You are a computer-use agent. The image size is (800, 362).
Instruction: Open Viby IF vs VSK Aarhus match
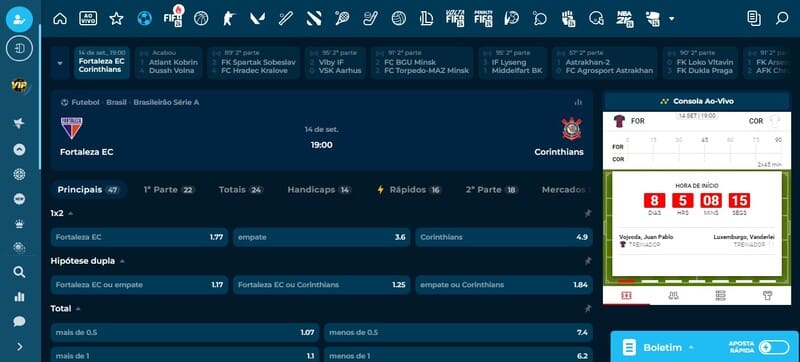tap(335, 63)
